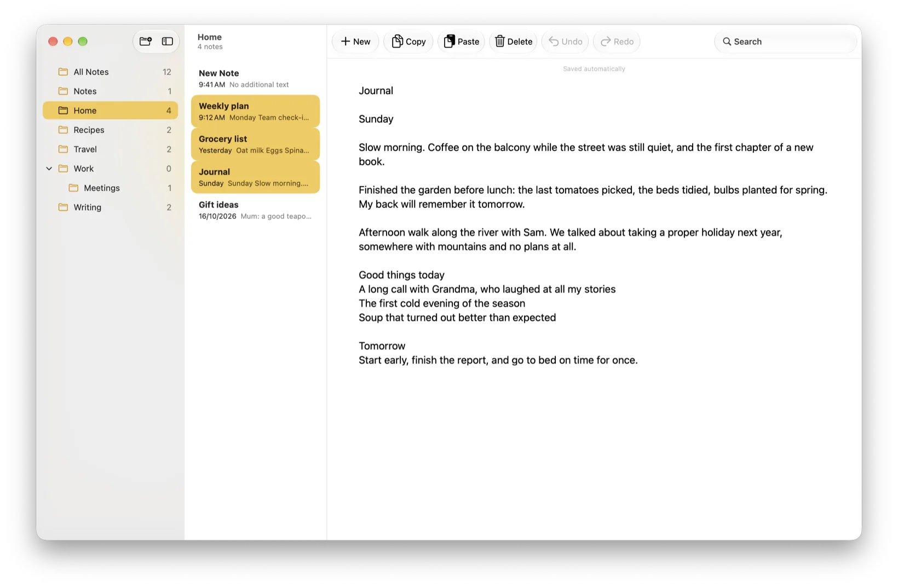Open the Writing folder
This screenshot has width=898, height=588.
click(110, 207)
